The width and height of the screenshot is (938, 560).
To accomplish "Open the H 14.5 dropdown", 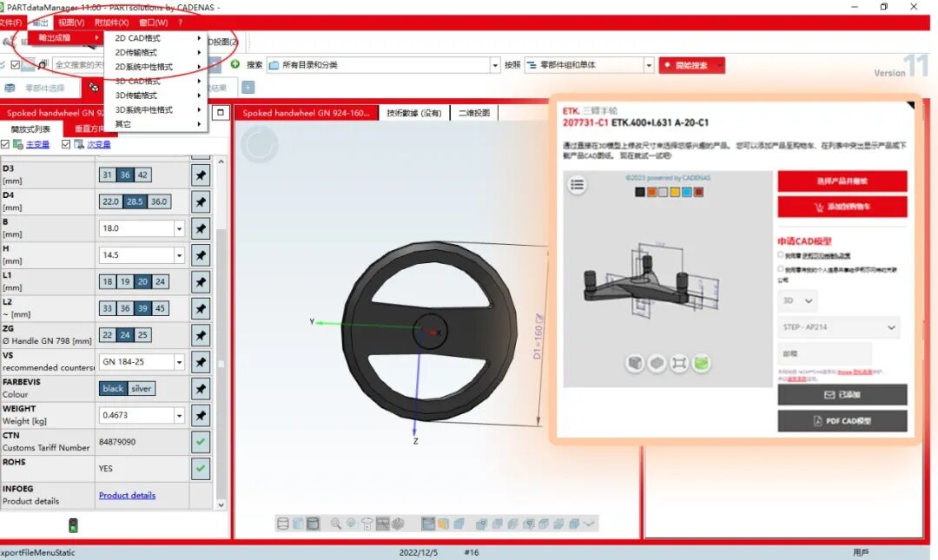I will [179, 255].
